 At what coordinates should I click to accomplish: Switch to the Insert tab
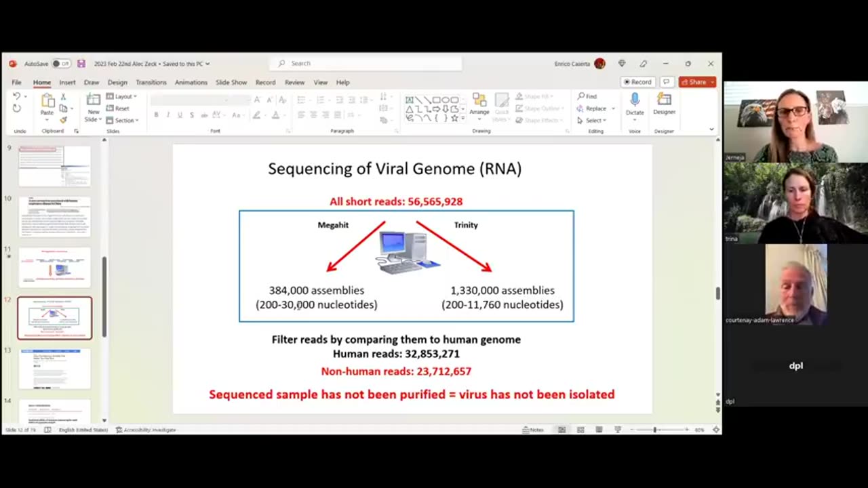67,83
